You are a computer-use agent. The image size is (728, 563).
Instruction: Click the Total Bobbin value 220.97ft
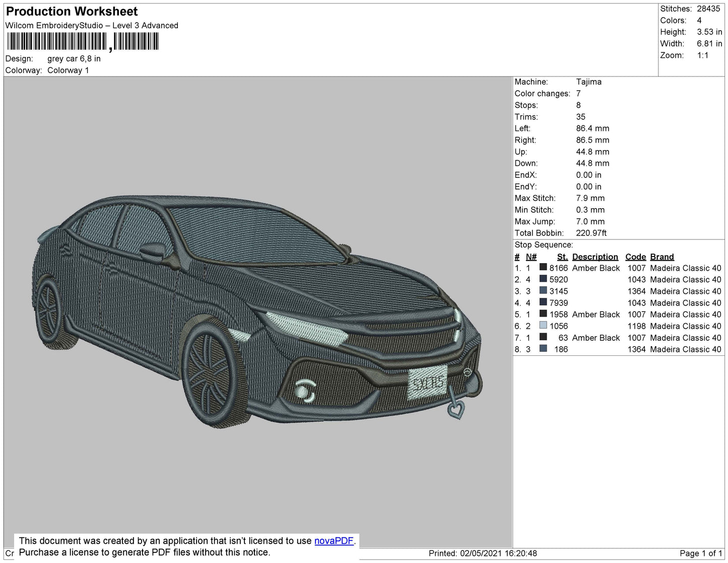coord(591,233)
